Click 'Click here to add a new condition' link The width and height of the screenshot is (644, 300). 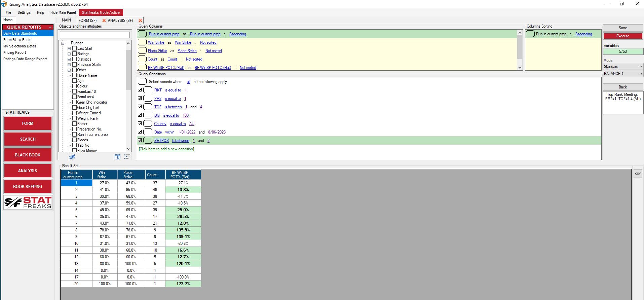point(166,149)
